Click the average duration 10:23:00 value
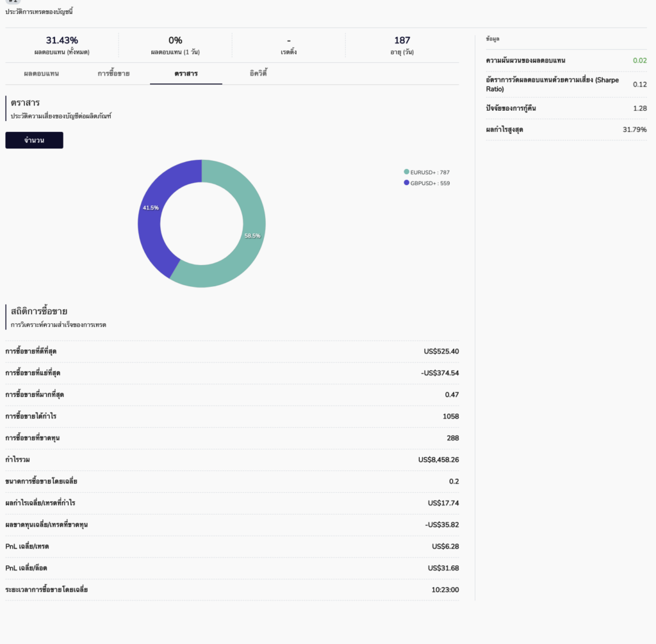Image resolution: width=656 pixels, height=644 pixels. tap(445, 590)
